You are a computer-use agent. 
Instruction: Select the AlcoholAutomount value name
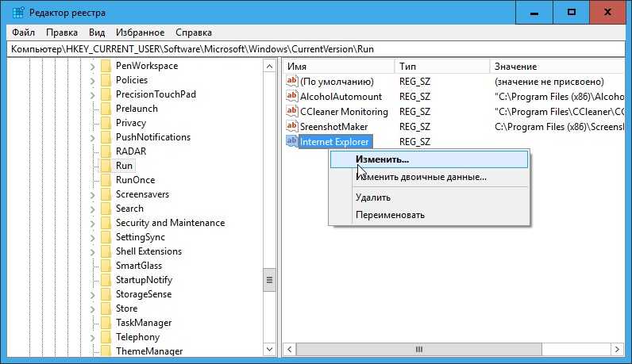click(x=341, y=97)
